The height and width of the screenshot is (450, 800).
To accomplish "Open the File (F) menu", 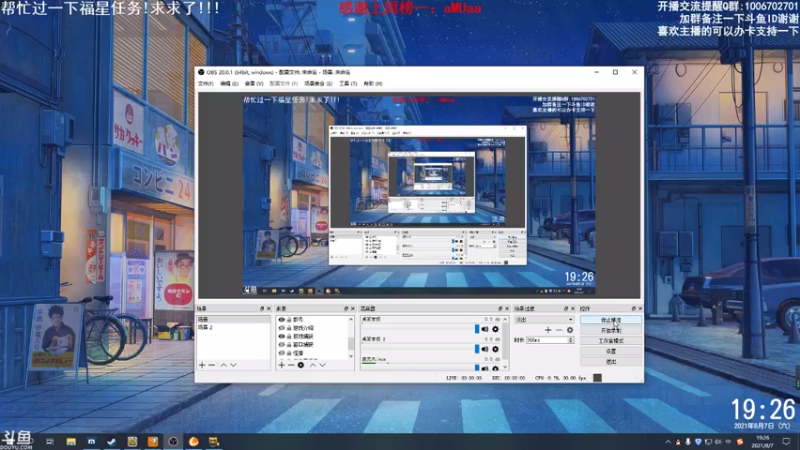I will [x=206, y=84].
